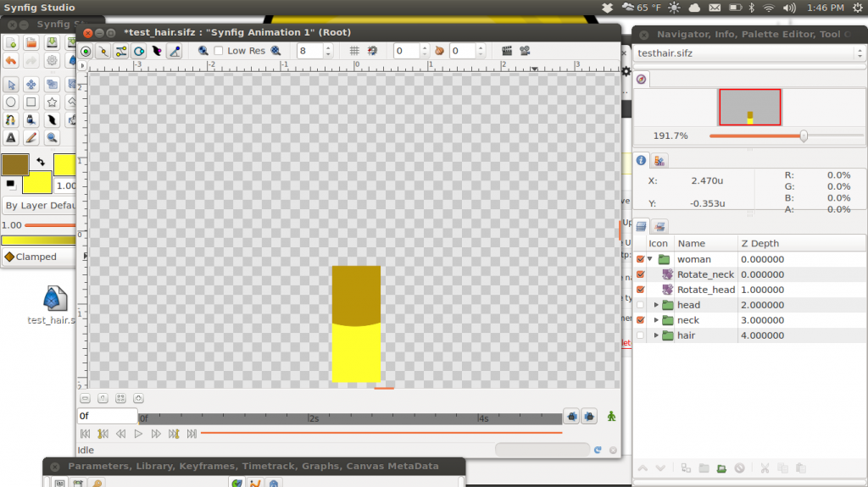Expand the head layer group

657,305
